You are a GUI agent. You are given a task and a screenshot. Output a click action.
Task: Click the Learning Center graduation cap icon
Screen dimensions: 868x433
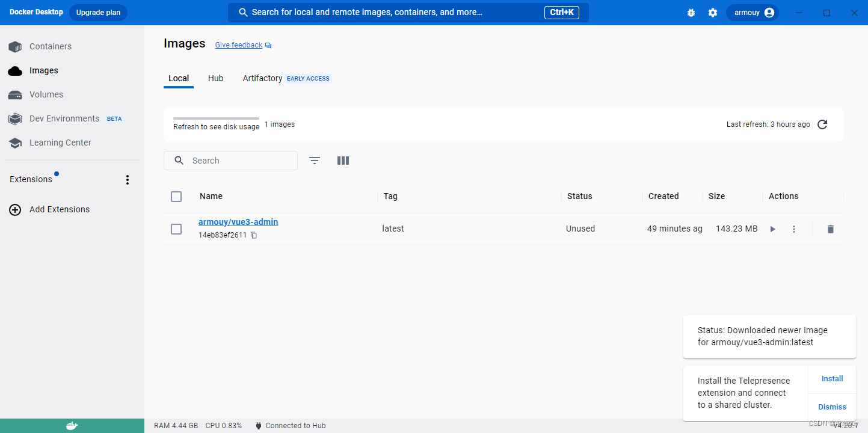click(x=15, y=143)
